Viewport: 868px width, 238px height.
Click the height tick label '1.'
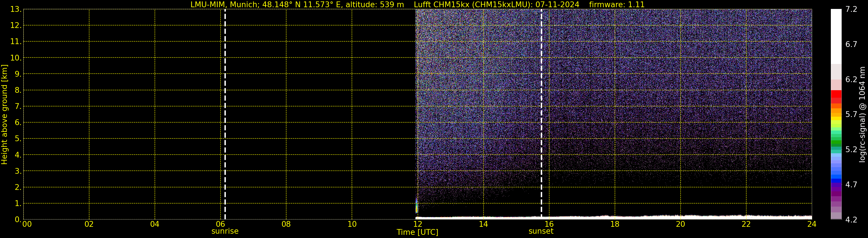[x=18, y=204]
